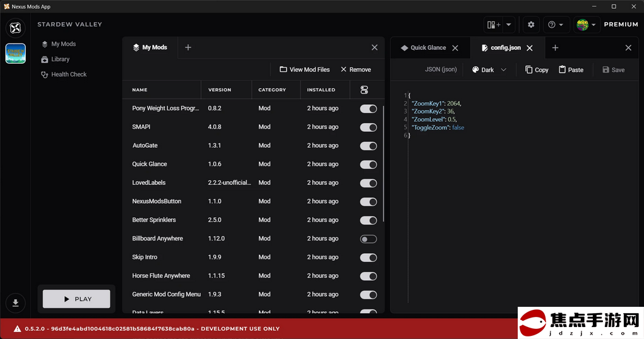Sort by the NAME column header
Image resolution: width=644 pixels, height=339 pixels.
[140, 90]
